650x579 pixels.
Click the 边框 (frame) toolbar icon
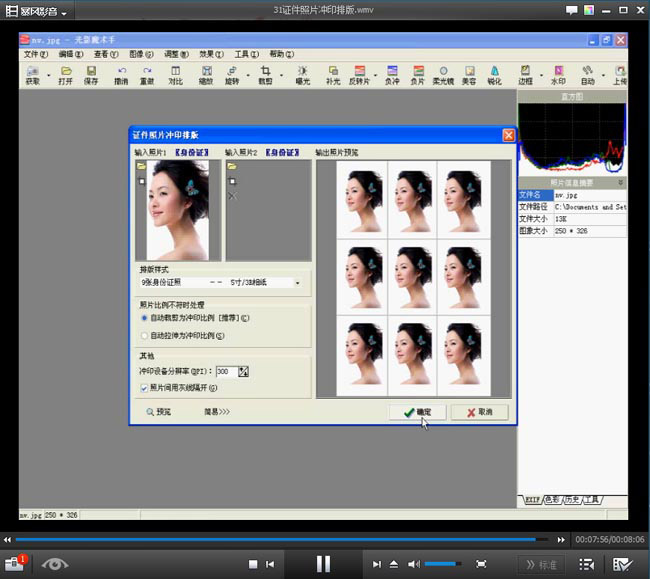(525, 75)
